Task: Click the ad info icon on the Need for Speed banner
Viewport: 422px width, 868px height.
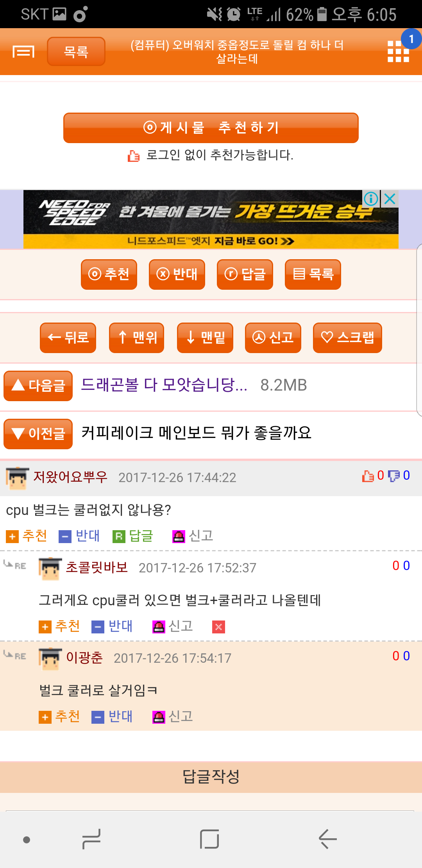Action: coord(371,199)
